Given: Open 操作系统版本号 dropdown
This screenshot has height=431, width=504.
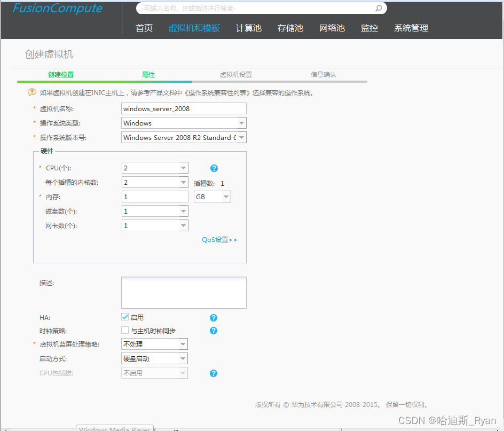Looking at the screenshot, I should click(184, 137).
